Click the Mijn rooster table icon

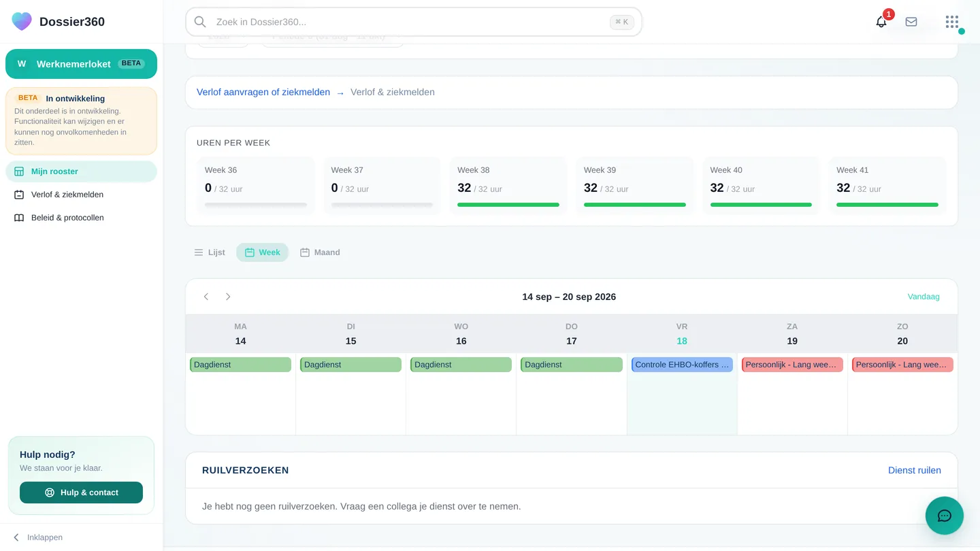tap(19, 171)
